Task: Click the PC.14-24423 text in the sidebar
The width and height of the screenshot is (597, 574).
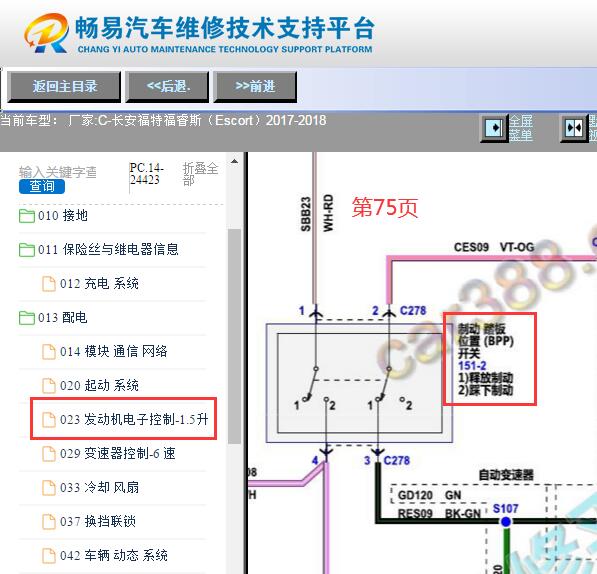Action: pyautogui.click(x=147, y=174)
